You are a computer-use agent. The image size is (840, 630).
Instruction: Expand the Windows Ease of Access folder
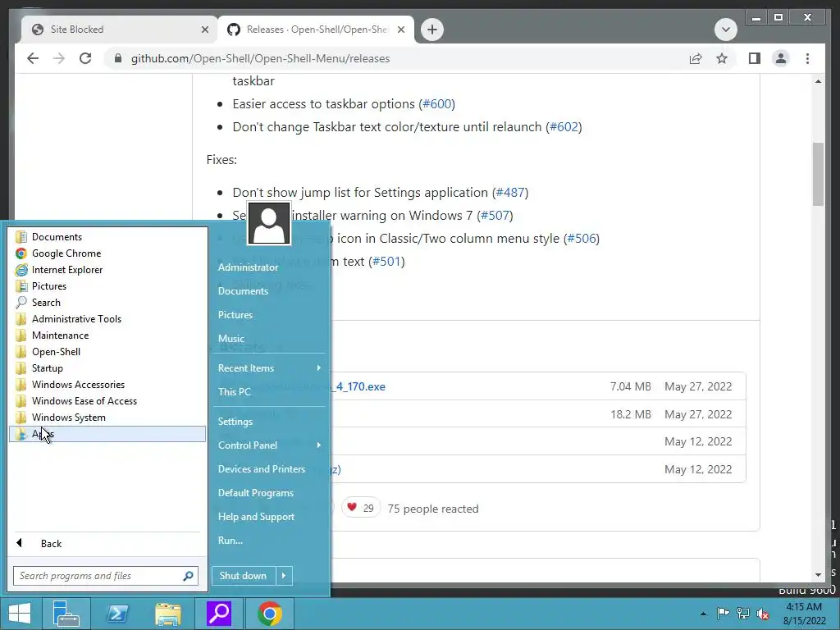(107, 400)
